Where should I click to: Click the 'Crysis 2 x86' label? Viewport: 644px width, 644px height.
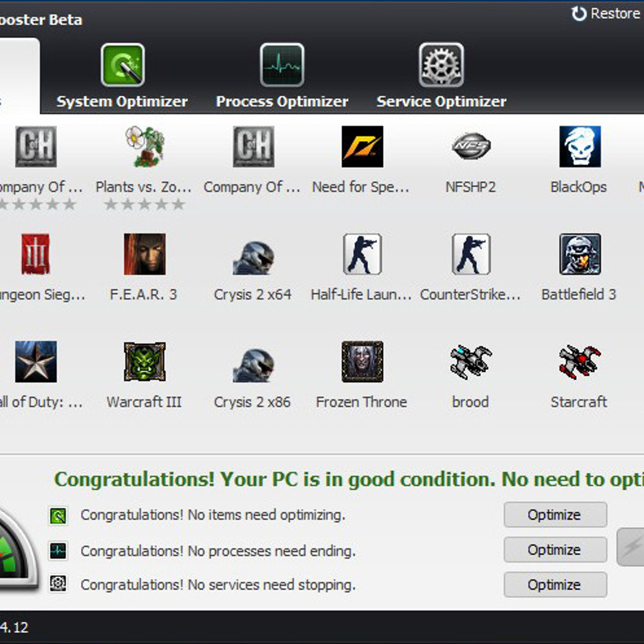tap(252, 402)
